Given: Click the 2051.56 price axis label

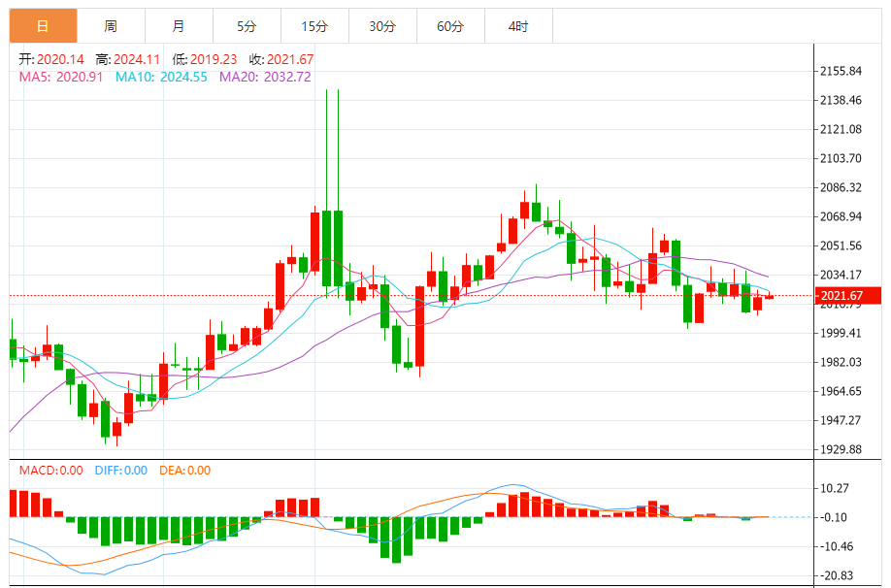Looking at the screenshot, I should (x=841, y=245).
